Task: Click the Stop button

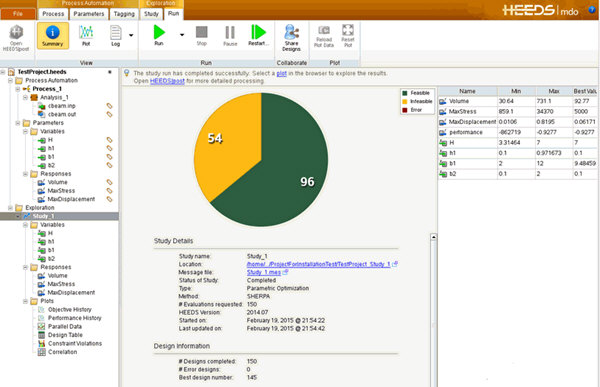Action: point(202,36)
